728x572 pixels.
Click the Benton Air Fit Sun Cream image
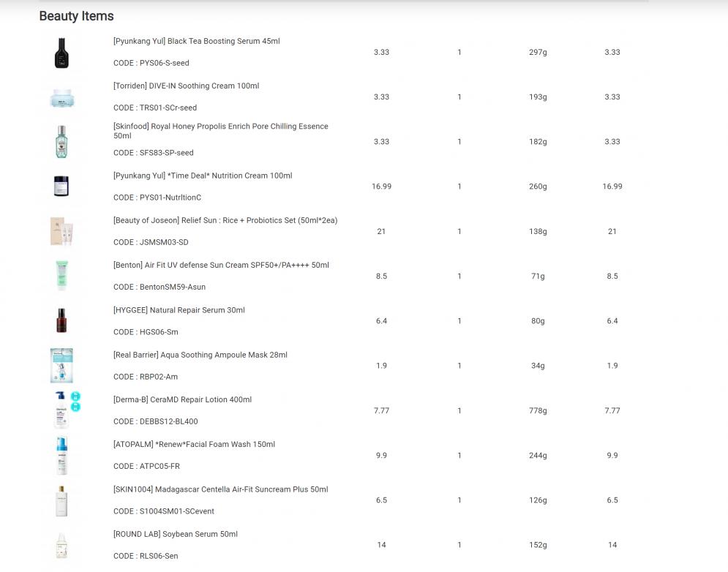click(x=62, y=276)
